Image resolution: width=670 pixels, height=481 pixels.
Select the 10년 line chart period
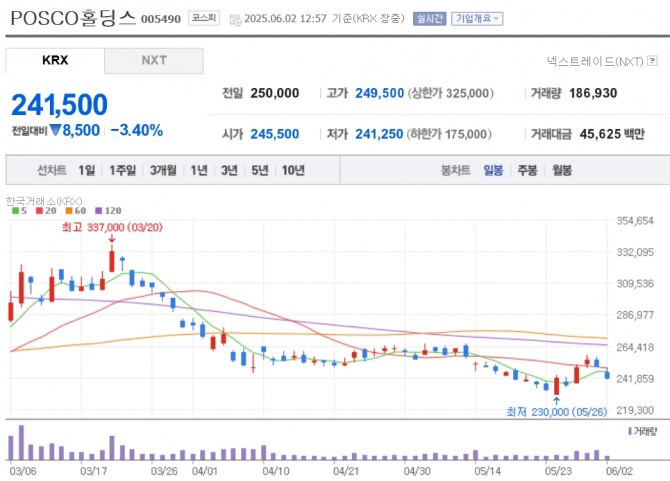(x=293, y=170)
